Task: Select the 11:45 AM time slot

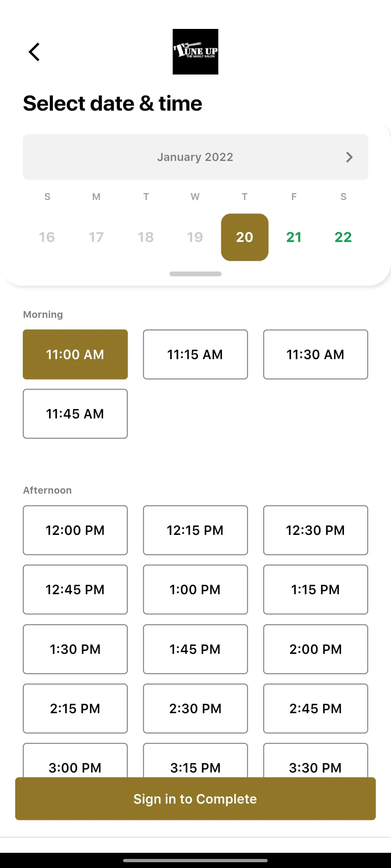Action: click(75, 414)
